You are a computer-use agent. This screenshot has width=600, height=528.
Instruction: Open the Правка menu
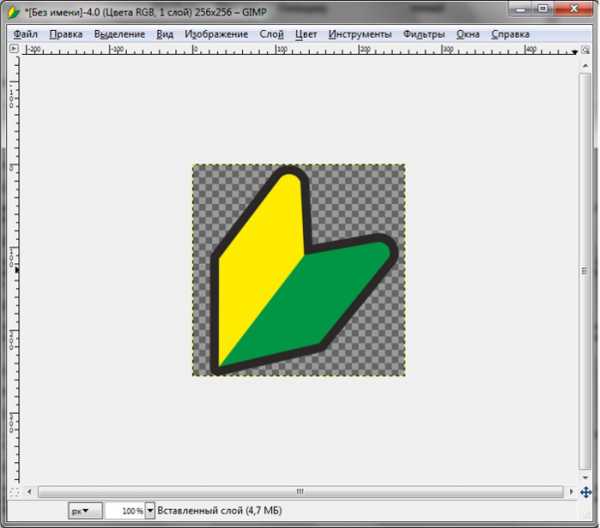[x=66, y=34]
